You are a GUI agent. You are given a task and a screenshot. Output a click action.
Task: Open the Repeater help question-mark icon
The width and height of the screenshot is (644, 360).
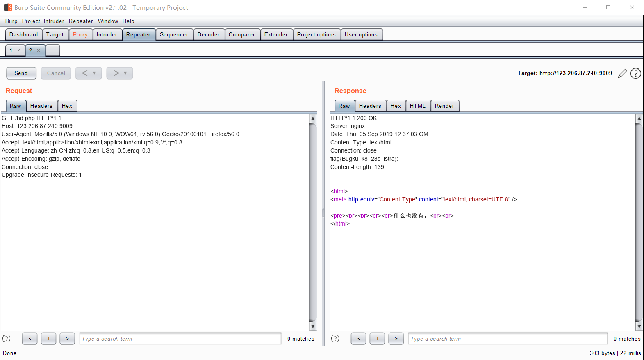[635, 73]
